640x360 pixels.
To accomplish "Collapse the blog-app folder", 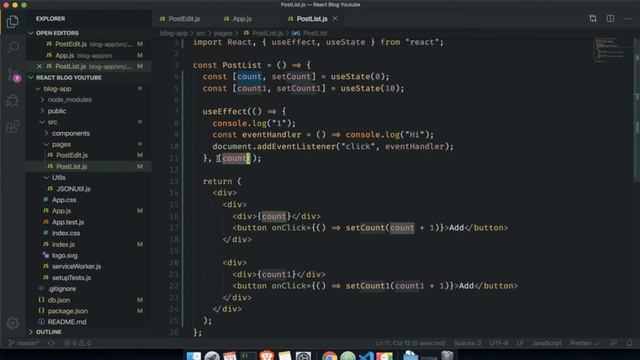I will pyautogui.click(x=57, y=89).
